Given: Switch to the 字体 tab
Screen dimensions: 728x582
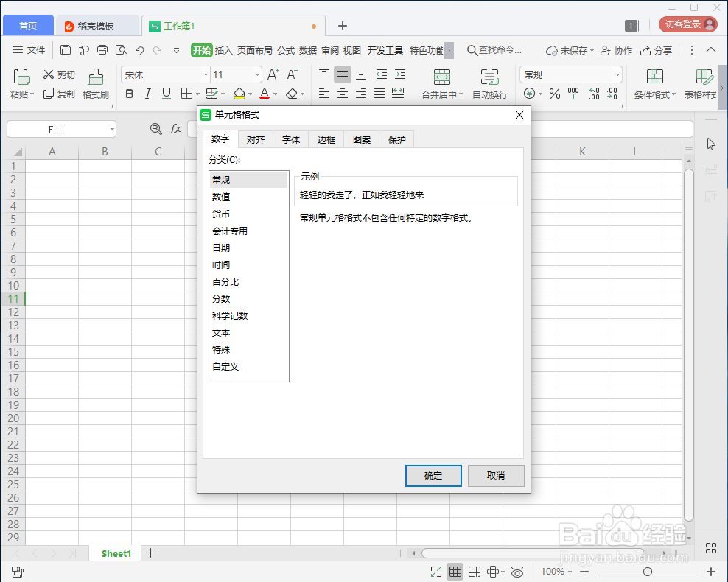Looking at the screenshot, I should 290,139.
